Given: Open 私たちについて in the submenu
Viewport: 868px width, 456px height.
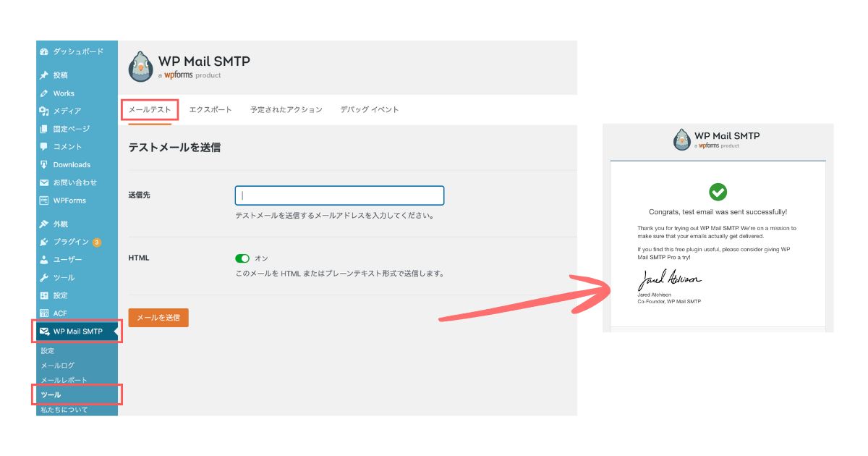Looking at the screenshot, I should tap(64, 410).
